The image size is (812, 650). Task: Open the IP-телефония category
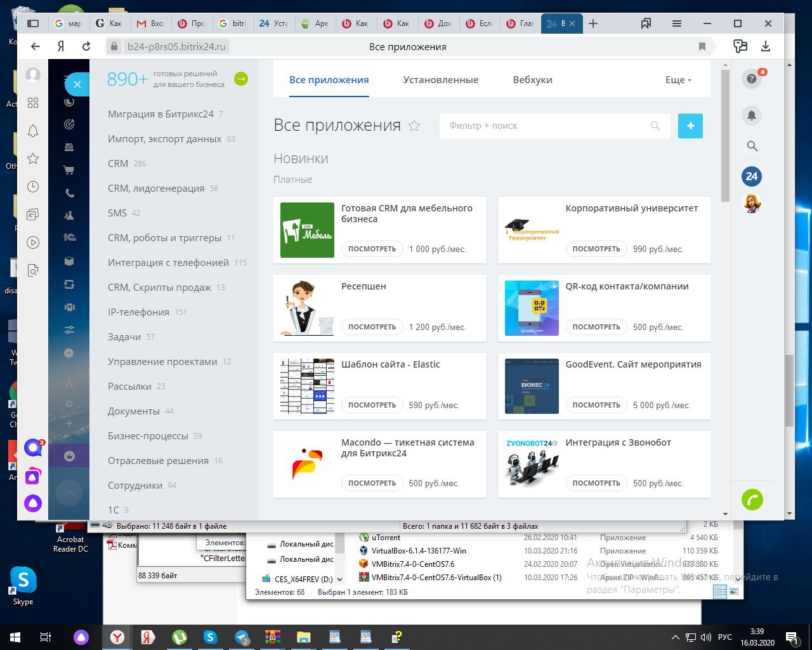138,312
